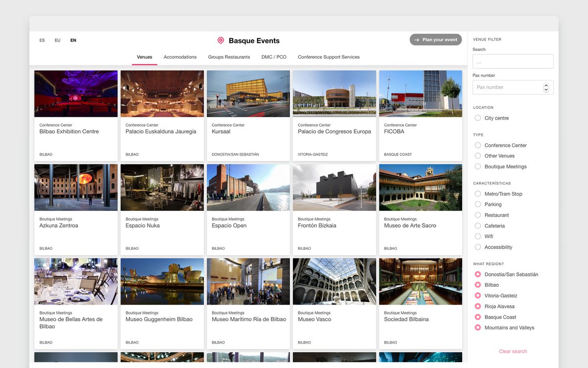
Task: Click the venue Search input field
Action: [x=513, y=61]
